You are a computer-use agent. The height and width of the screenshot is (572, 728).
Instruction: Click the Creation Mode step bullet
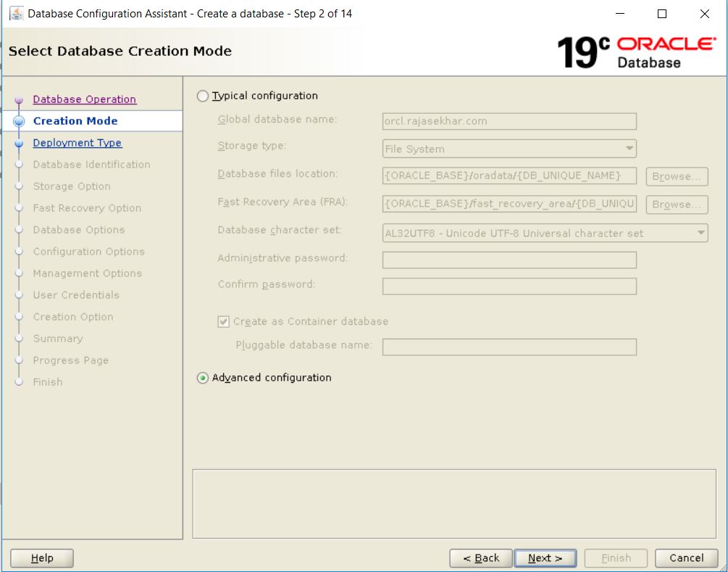(x=19, y=122)
